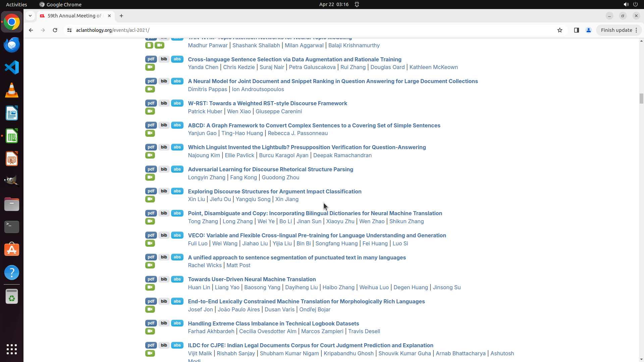Reload the page
Viewport: 644px width, 362px height.
point(55,30)
